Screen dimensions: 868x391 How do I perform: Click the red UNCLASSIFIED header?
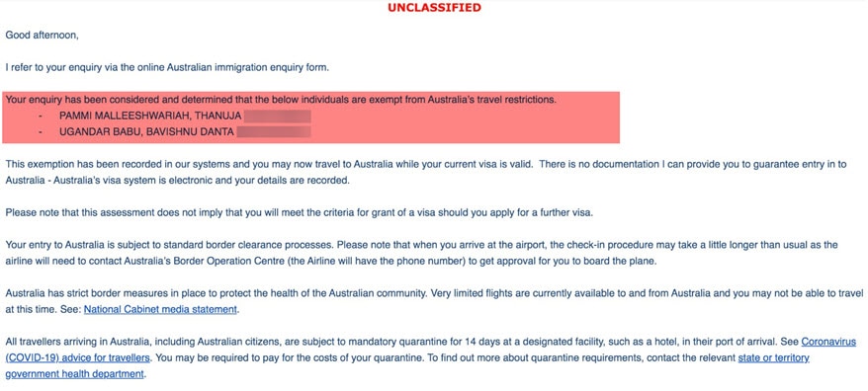click(434, 7)
